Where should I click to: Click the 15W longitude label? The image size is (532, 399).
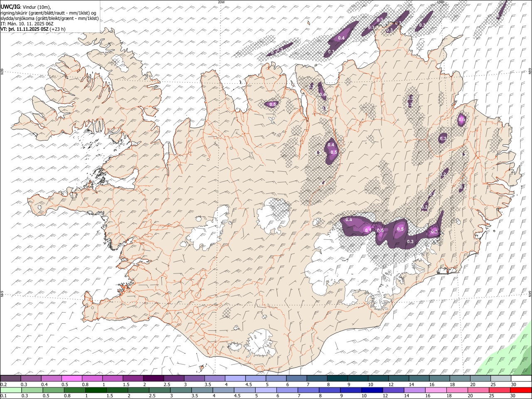point(440,2)
